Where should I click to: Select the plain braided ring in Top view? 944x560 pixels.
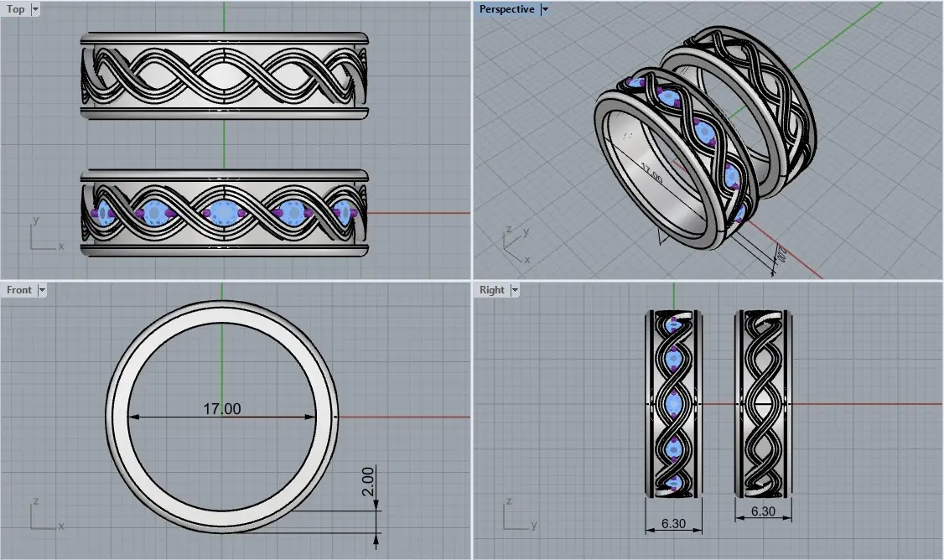[224, 75]
